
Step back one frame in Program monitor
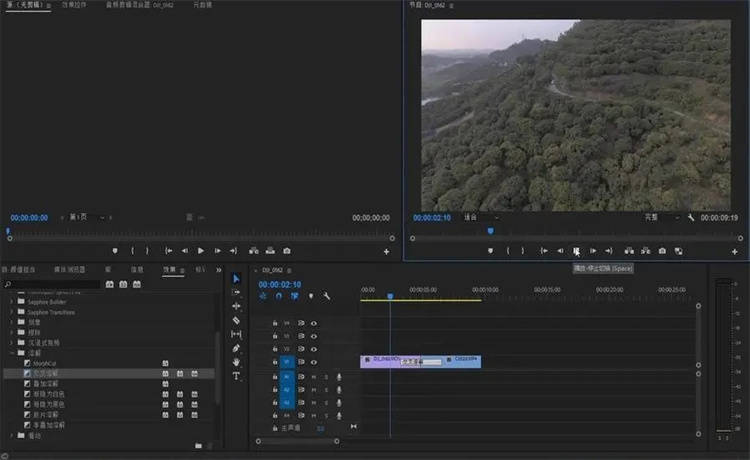pyautogui.click(x=560, y=251)
